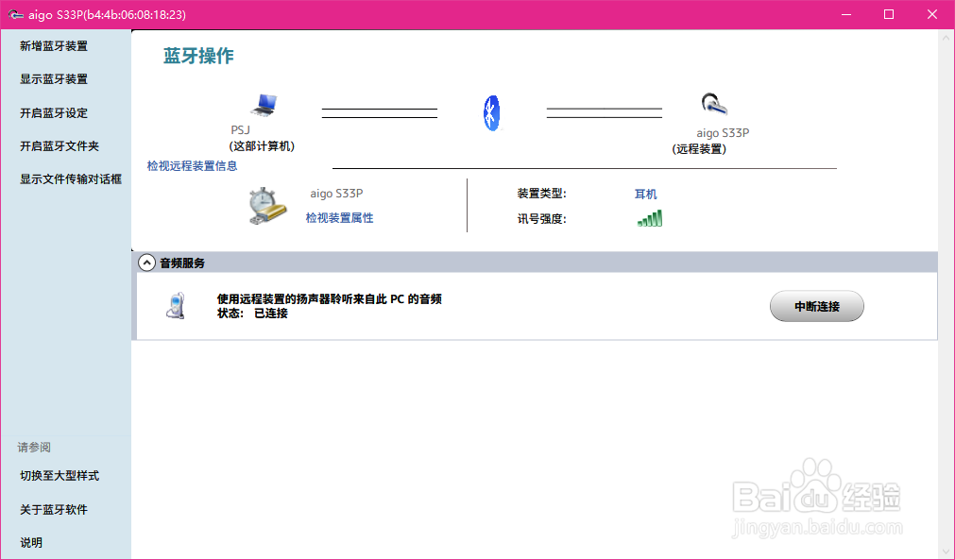The image size is (955, 560).
Task: Click the 蓝牙操作 heading
Action: tap(198, 56)
